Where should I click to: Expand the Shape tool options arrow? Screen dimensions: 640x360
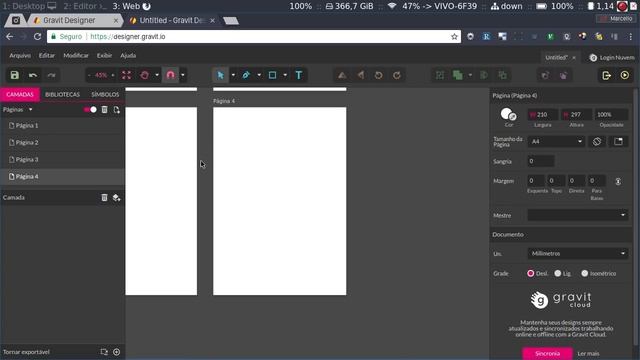click(285, 75)
